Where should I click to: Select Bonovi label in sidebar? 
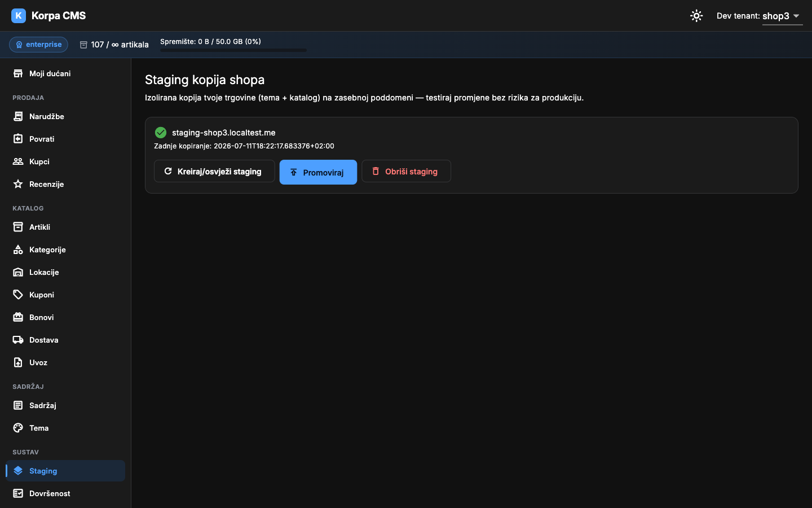click(42, 317)
